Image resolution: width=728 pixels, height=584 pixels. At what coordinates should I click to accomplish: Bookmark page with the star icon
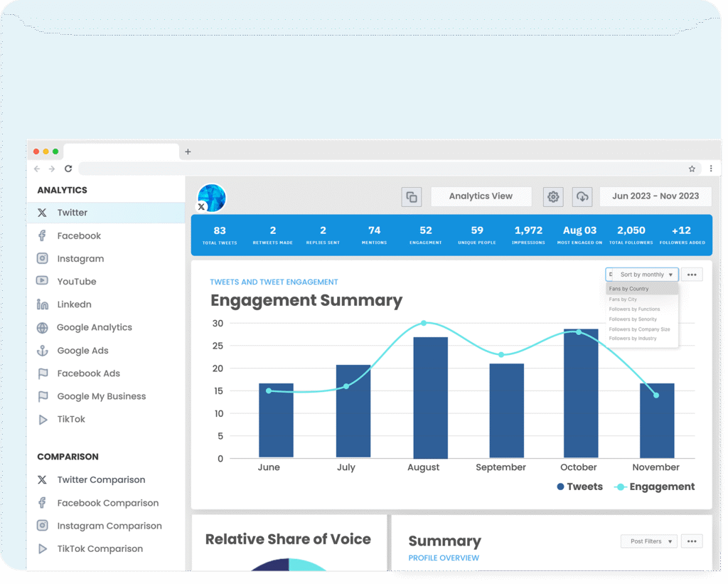(x=692, y=169)
